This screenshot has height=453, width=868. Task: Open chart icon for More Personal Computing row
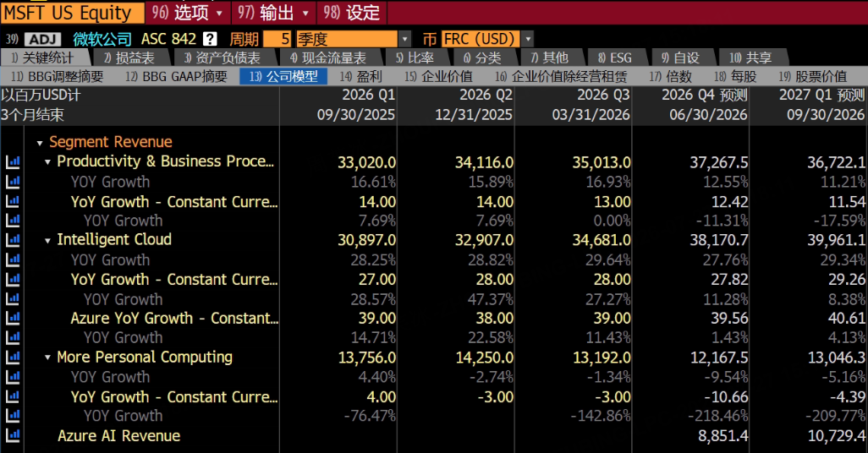(x=12, y=357)
